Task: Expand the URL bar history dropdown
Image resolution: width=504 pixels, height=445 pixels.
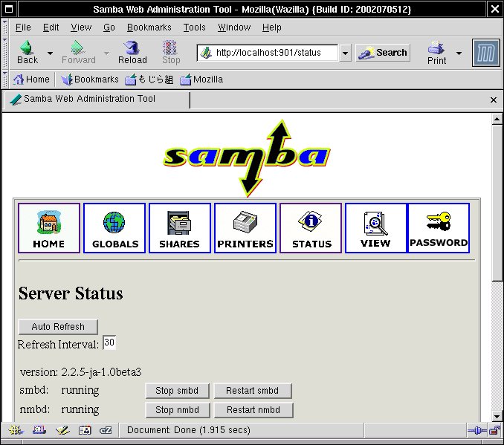Action: pos(345,53)
